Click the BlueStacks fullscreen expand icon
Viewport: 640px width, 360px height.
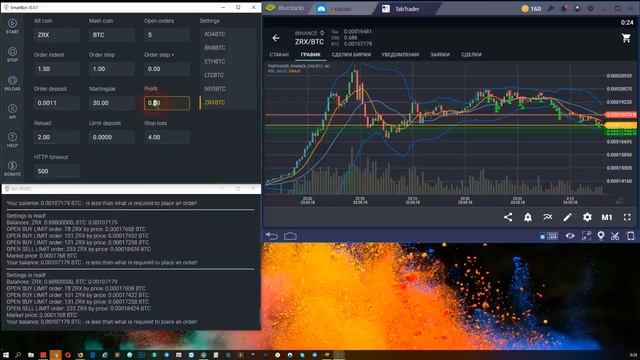pyautogui.click(x=586, y=236)
